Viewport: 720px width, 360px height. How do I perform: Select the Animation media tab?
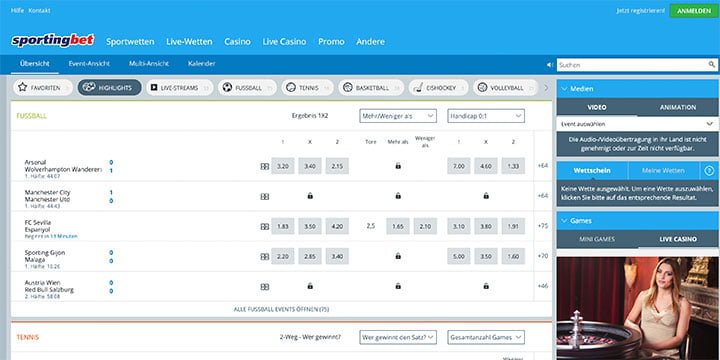[x=678, y=107]
